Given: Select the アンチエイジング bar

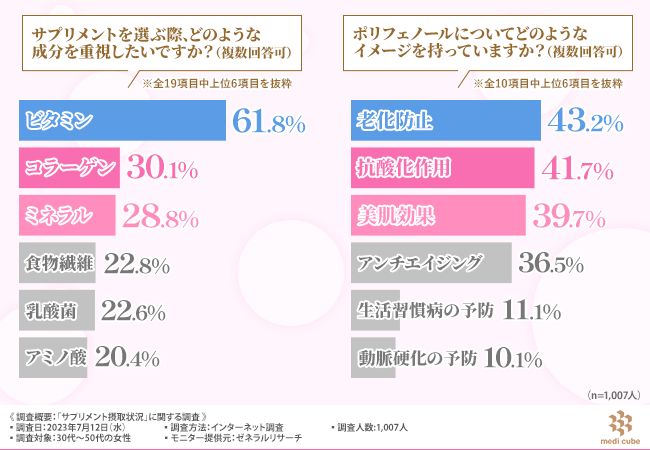Looking at the screenshot, I should pos(431,263).
